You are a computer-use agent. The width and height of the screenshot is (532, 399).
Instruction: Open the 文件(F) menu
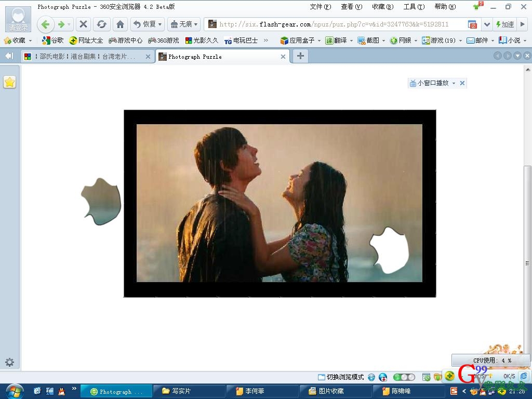(x=320, y=7)
